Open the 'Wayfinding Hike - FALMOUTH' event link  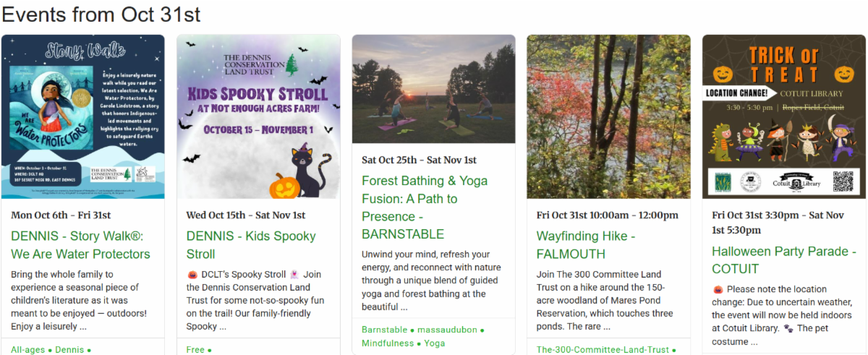[586, 245]
